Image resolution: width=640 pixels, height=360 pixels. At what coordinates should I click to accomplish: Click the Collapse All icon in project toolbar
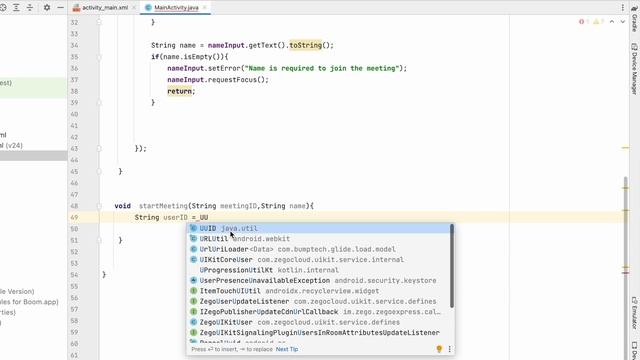pos(30,7)
